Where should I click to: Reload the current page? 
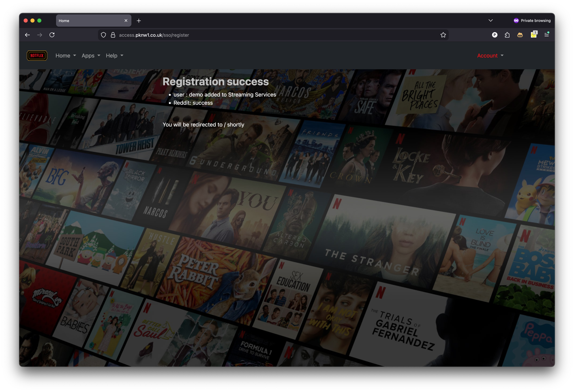point(52,35)
